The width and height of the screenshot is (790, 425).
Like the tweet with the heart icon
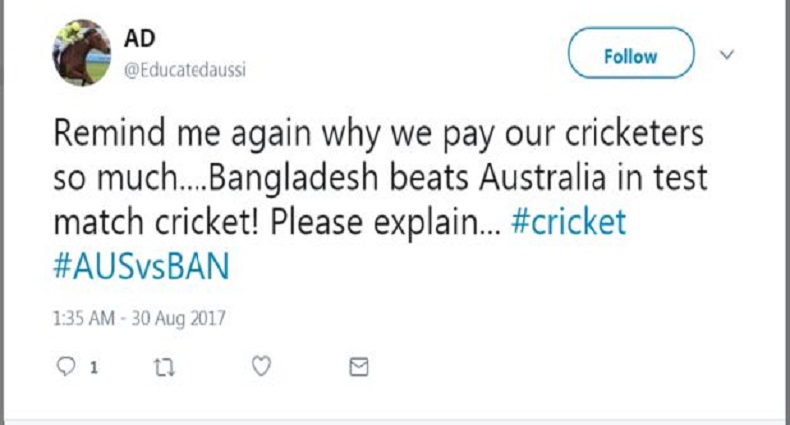point(261,367)
